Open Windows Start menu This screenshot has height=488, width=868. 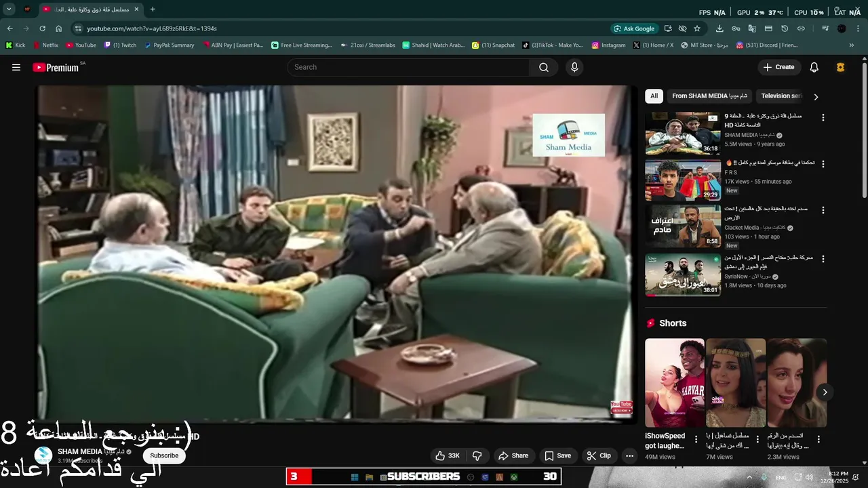point(355,477)
